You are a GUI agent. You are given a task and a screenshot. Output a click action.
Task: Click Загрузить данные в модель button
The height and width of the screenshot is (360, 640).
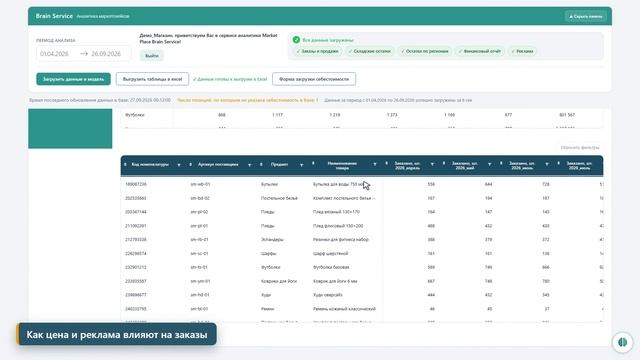tap(73, 79)
